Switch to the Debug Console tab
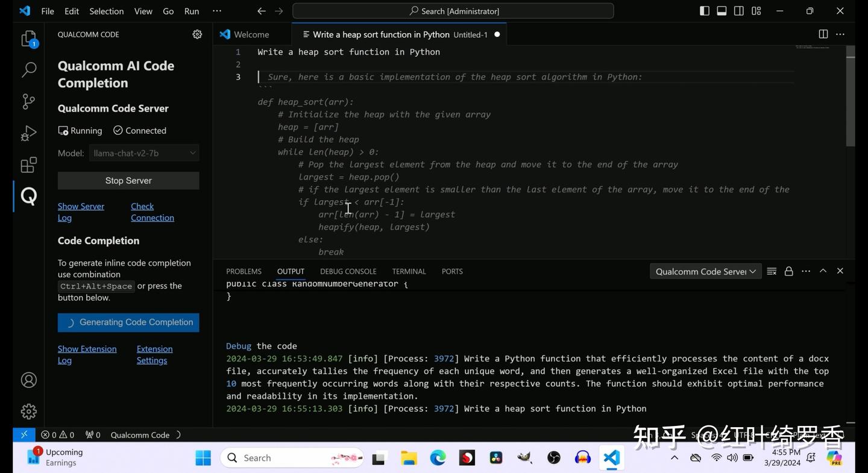 tap(348, 271)
